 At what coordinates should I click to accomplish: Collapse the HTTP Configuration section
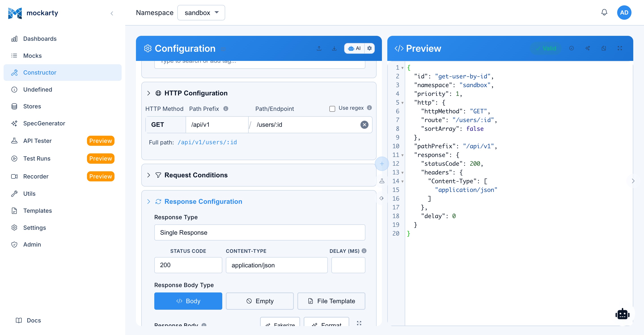[x=148, y=93]
